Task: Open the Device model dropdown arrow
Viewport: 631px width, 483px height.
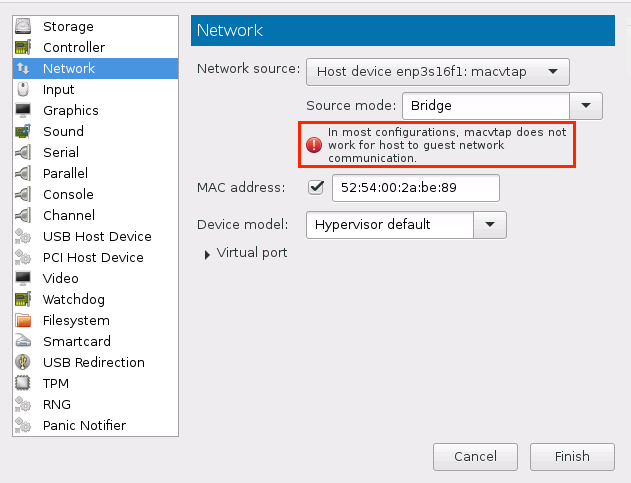Action: point(489,225)
